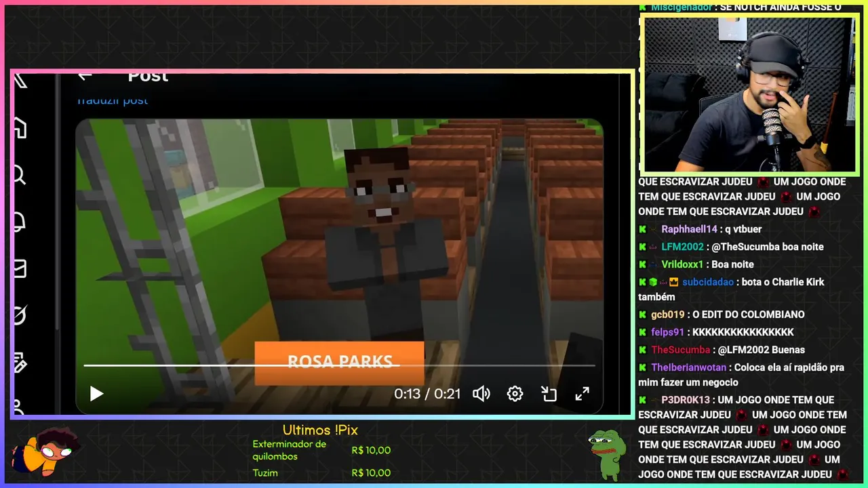Click the 'bota o Charlie Kirk' chat message
The height and width of the screenshot is (488, 868).
pyautogui.click(x=731, y=289)
